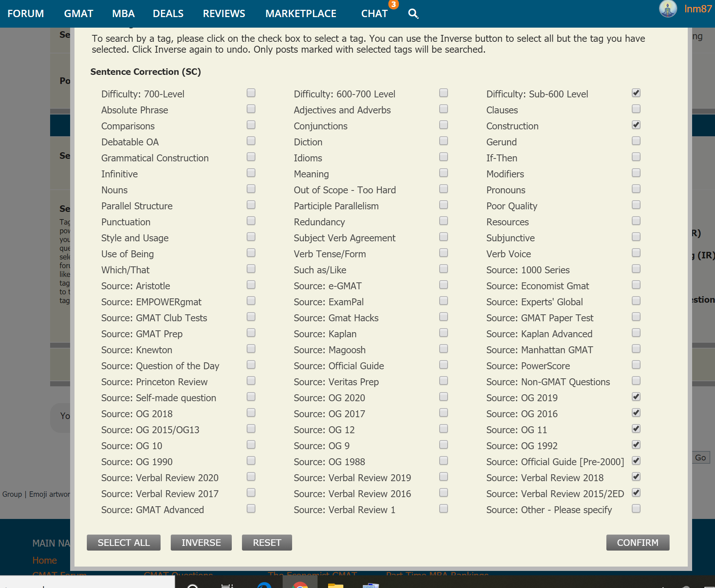Click the lnm87 username link
Viewport: 715px width, 588px height.
tap(698, 9)
